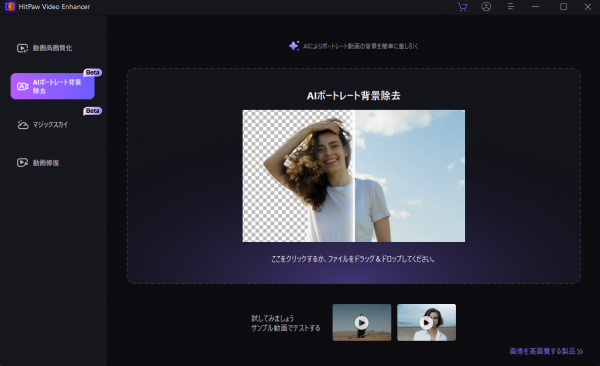Click the HitPaw app logo icon
600x366 pixels.
pos(10,7)
